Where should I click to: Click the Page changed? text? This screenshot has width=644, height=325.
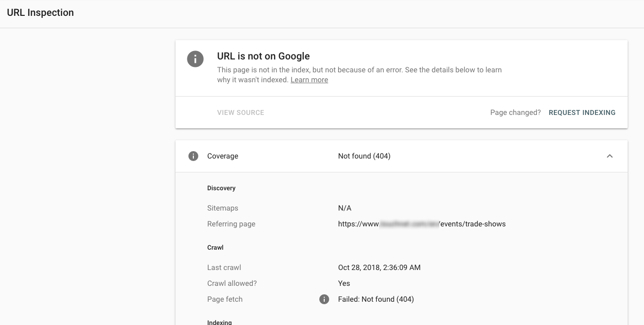pos(515,112)
